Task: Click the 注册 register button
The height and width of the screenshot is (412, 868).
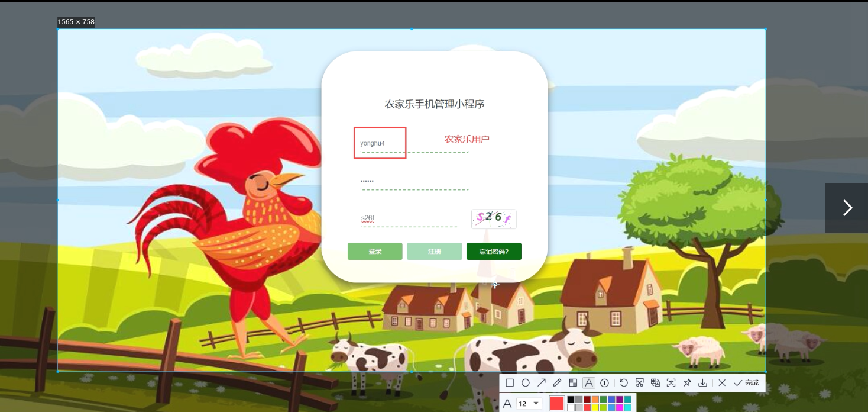Action: click(x=435, y=251)
